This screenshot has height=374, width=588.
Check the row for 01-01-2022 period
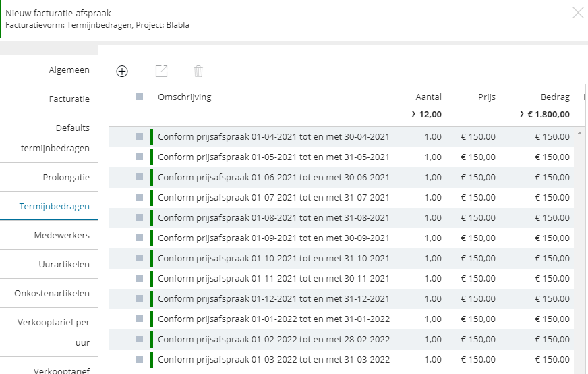click(x=140, y=319)
